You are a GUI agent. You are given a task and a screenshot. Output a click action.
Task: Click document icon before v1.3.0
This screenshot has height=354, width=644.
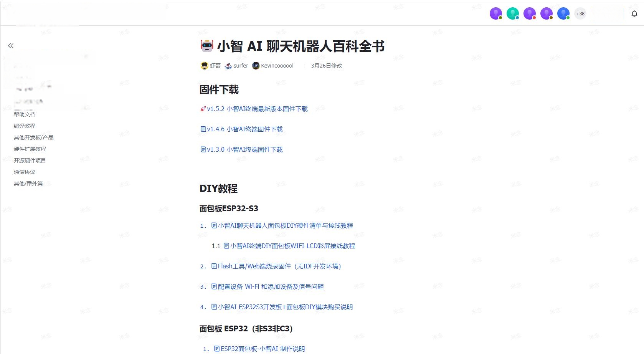tap(203, 149)
